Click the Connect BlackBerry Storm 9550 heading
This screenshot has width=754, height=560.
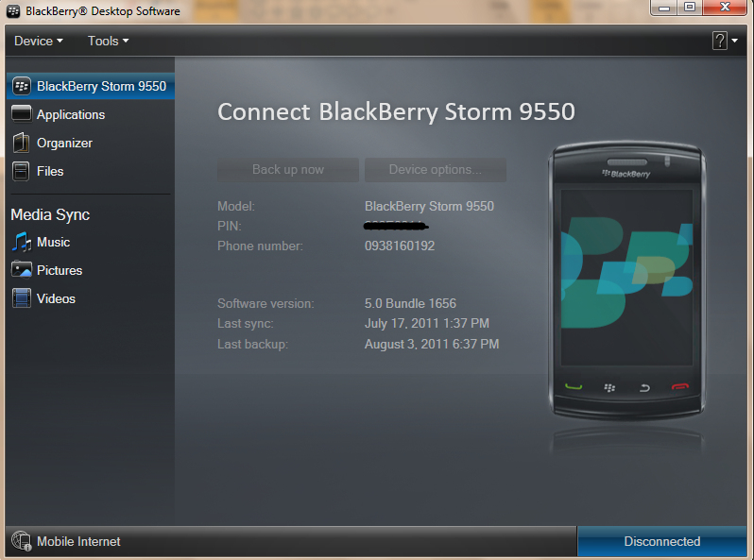(x=396, y=112)
